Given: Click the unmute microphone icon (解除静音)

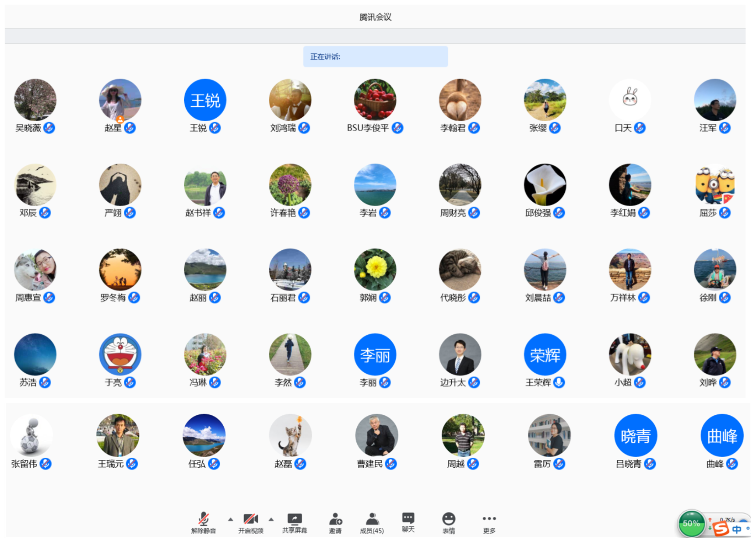Looking at the screenshot, I should tap(203, 519).
